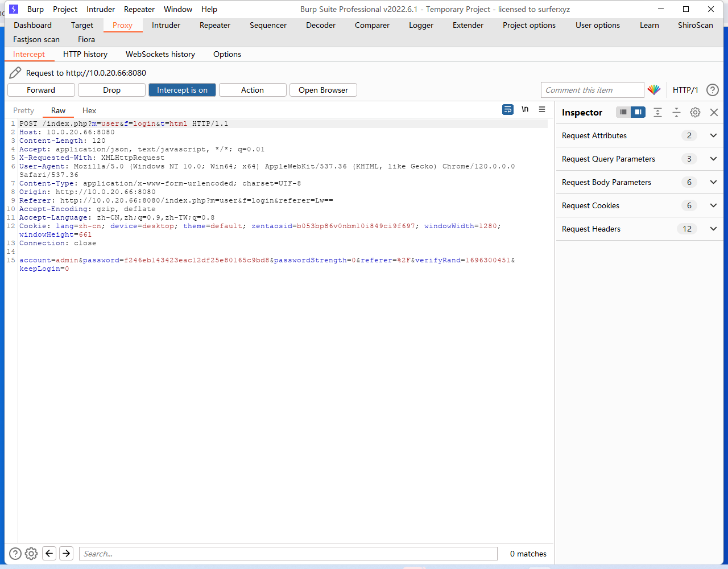Open the Learn tab
Image resolution: width=728 pixels, height=569 pixels.
click(x=649, y=25)
